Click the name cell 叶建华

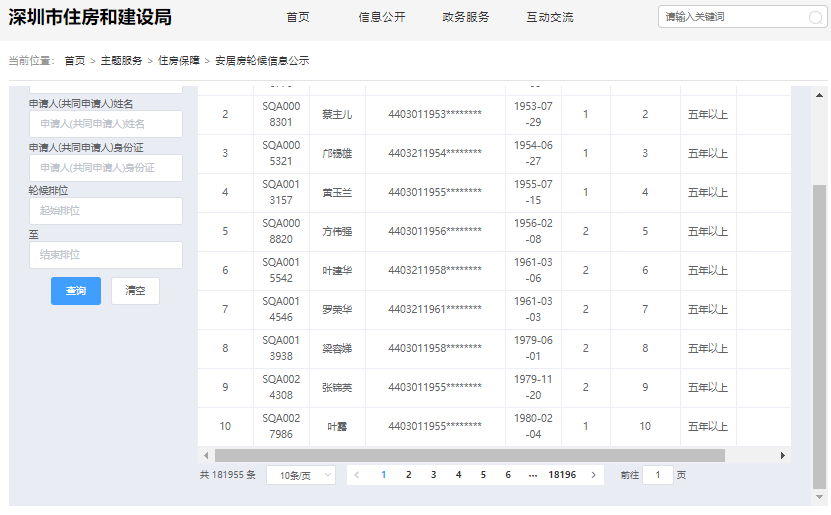point(337,270)
